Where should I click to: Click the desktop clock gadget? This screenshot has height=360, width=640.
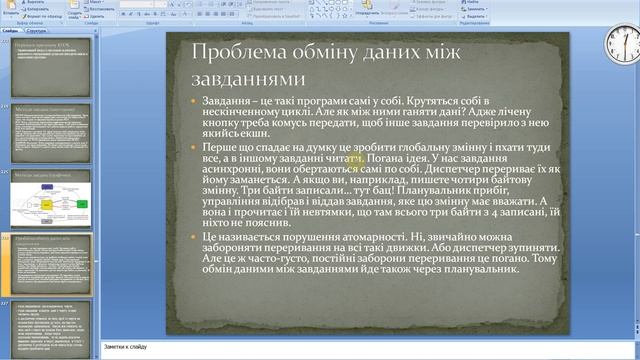click(622, 44)
